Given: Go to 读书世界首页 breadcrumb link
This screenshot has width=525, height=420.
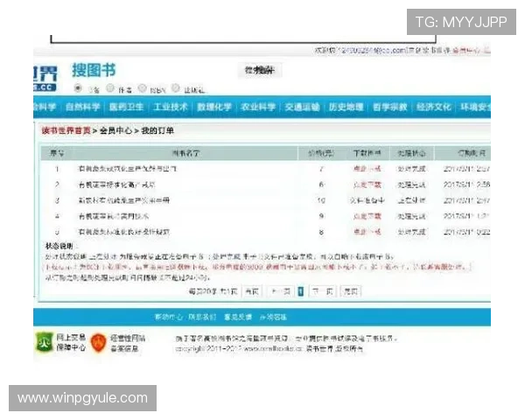Looking at the screenshot, I should point(66,130).
